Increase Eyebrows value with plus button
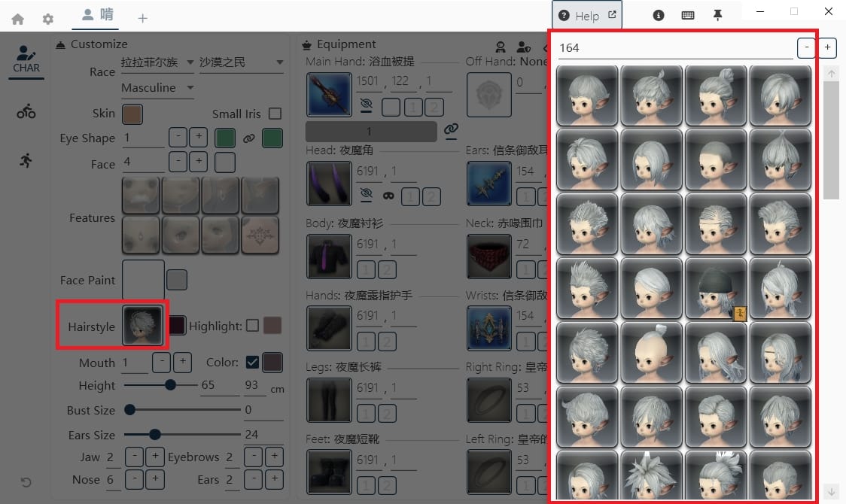The height and width of the screenshot is (504, 846). point(274,457)
